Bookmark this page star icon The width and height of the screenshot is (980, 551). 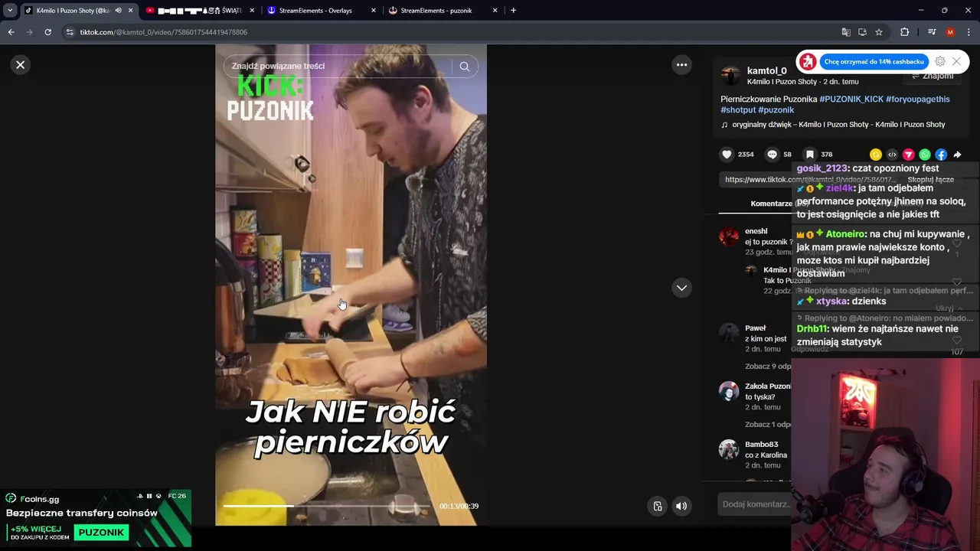pos(879,32)
